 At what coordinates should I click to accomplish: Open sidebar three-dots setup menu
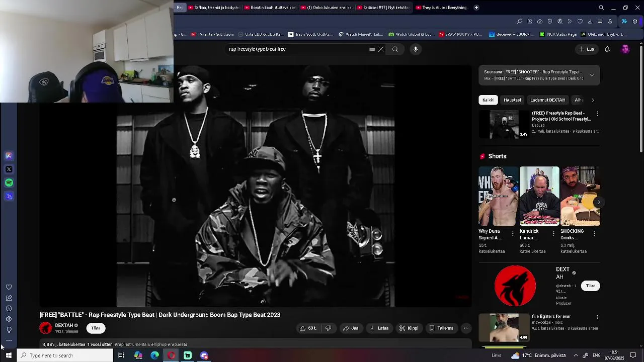(9, 341)
